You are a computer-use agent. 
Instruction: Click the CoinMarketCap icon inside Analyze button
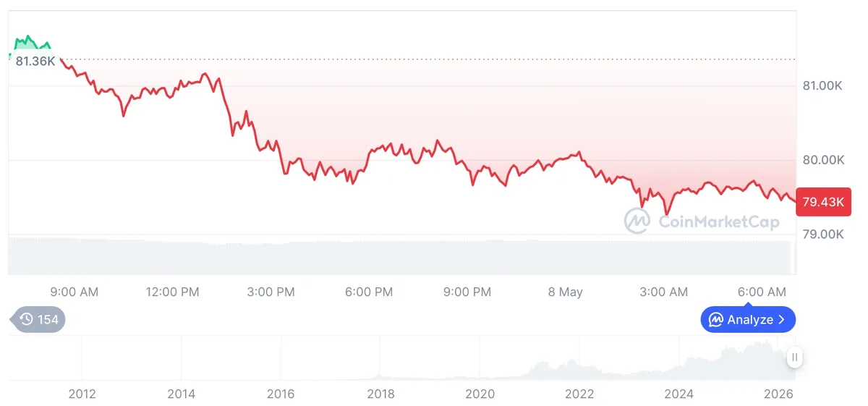(x=716, y=319)
